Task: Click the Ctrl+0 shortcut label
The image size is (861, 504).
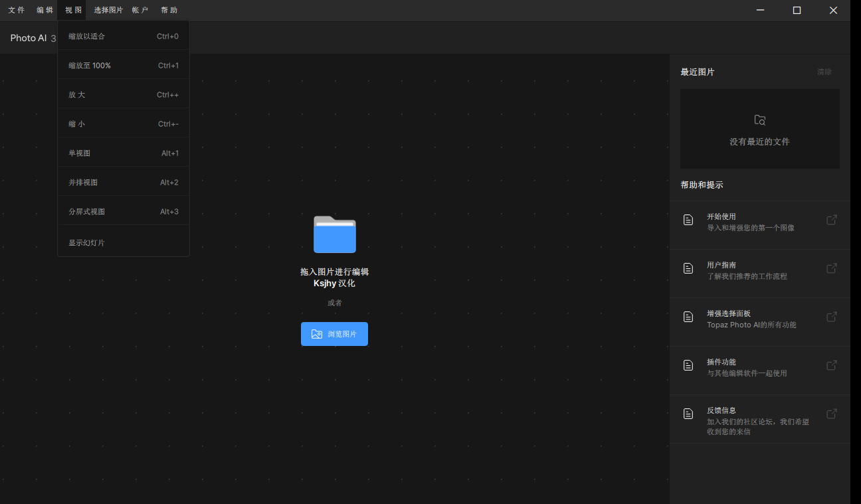Action: pyautogui.click(x=167, y=37)
